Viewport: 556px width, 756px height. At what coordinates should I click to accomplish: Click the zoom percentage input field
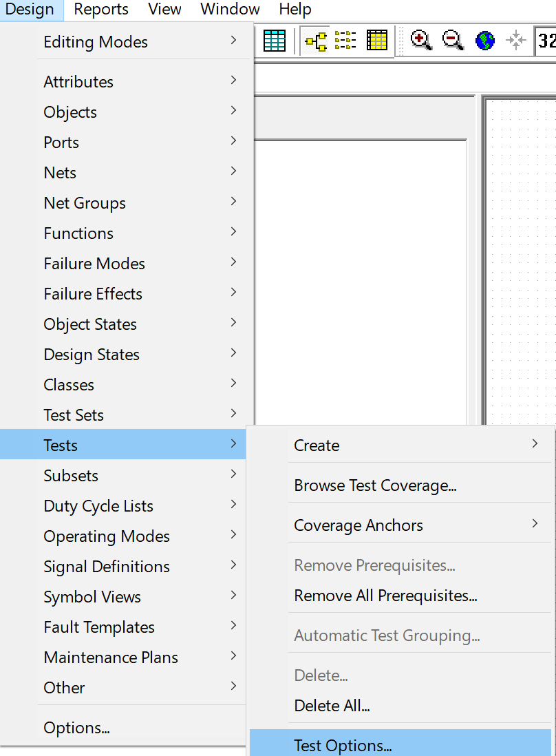click(545, 41)
